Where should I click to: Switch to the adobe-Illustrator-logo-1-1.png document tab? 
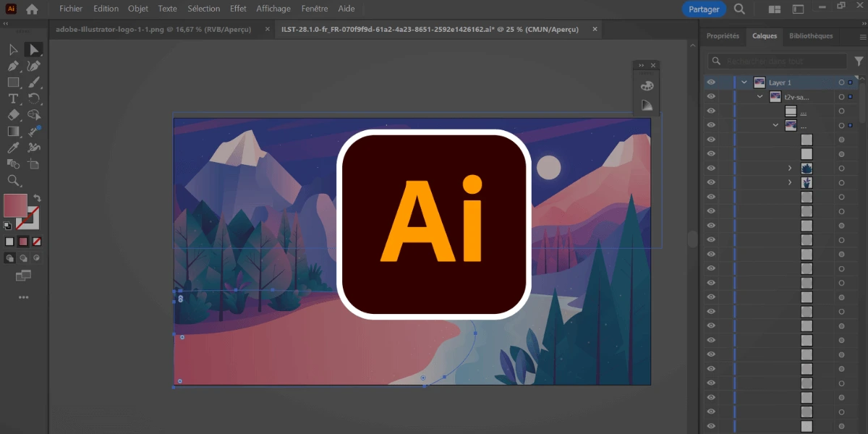pos(153,29)
